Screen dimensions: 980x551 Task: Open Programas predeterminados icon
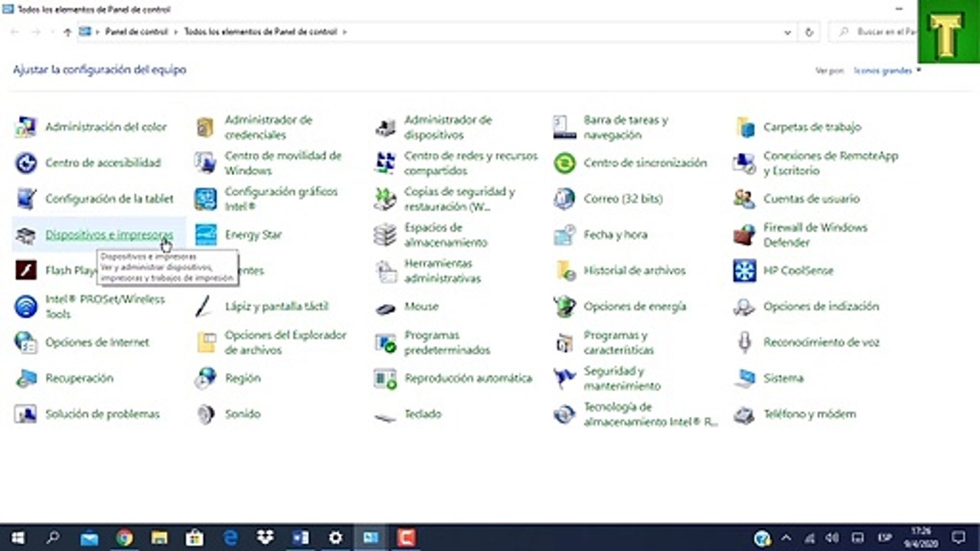(385, 342)
